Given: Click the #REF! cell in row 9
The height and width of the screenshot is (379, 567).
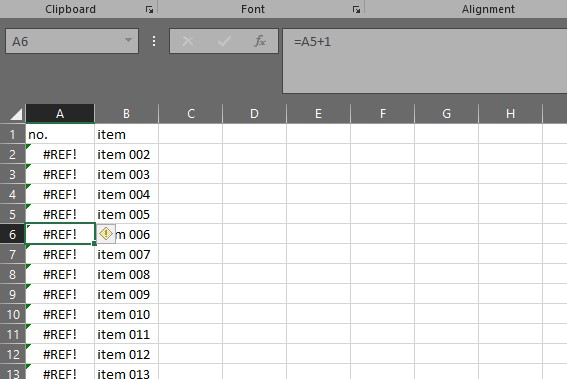Looking at the screenshot, I should (x=60, y=294).
